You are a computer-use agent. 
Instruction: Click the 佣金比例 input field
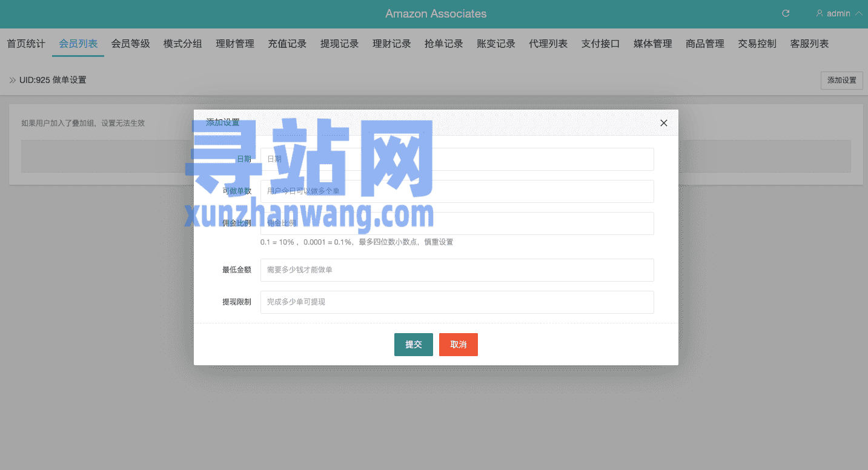[457, 223]
